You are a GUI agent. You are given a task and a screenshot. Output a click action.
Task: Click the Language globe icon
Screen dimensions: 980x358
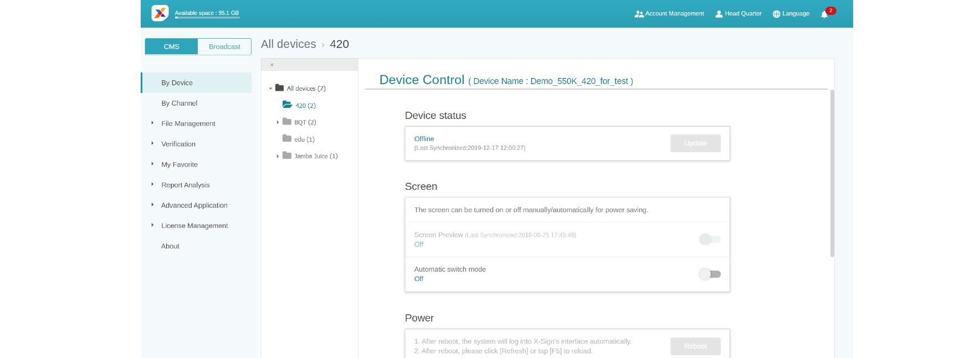click(x=776, y=14)
